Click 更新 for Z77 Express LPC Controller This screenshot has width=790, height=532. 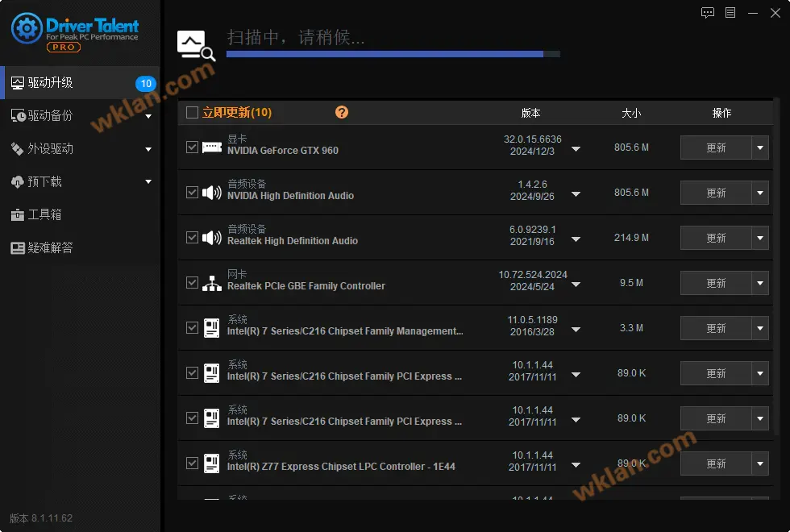(716, 463)
